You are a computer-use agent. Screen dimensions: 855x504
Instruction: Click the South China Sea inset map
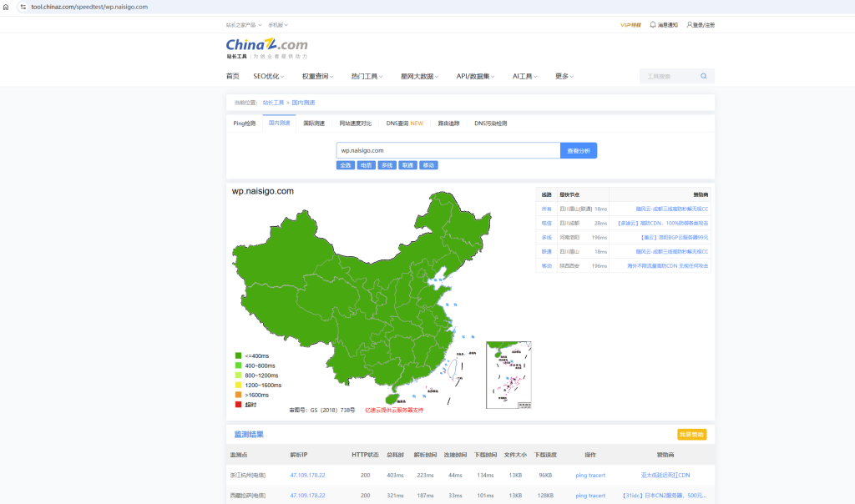(508, 375)
